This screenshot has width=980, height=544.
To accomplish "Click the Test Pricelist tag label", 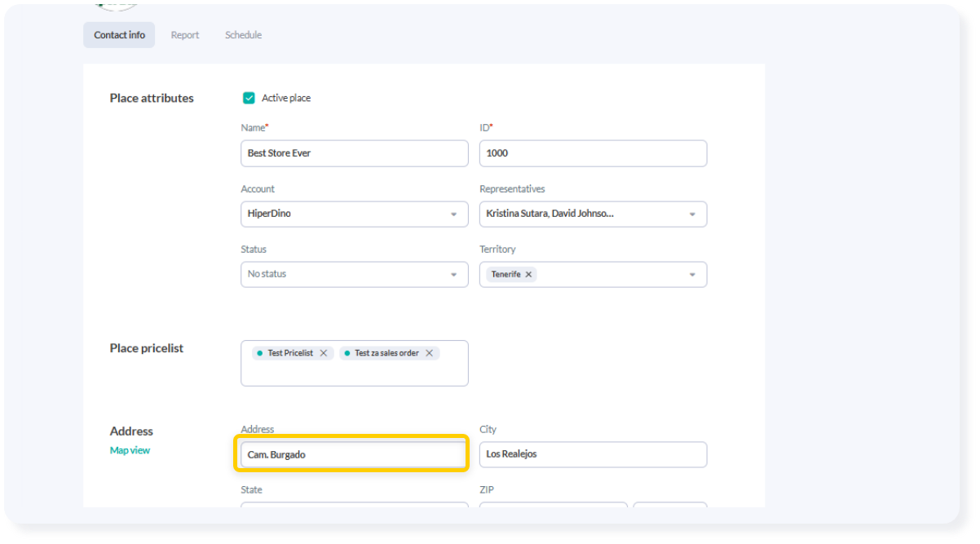I will tap(289, 353).
